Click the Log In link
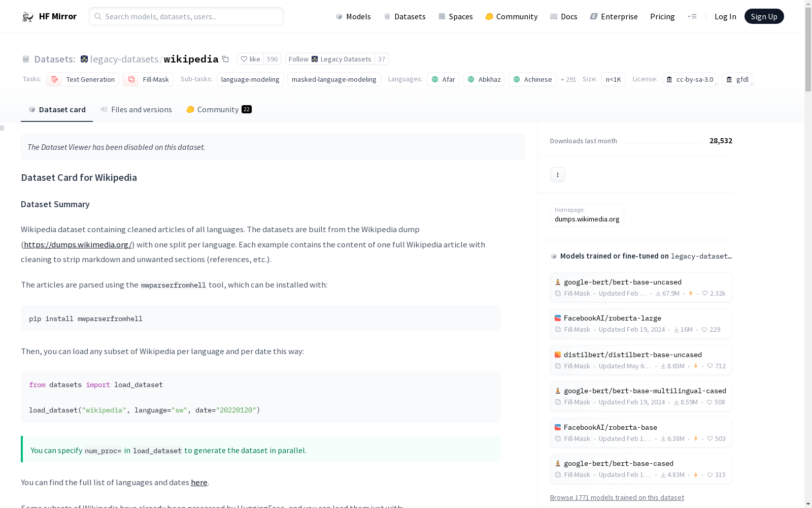This screenshot has height=508, width=812. 725,17
